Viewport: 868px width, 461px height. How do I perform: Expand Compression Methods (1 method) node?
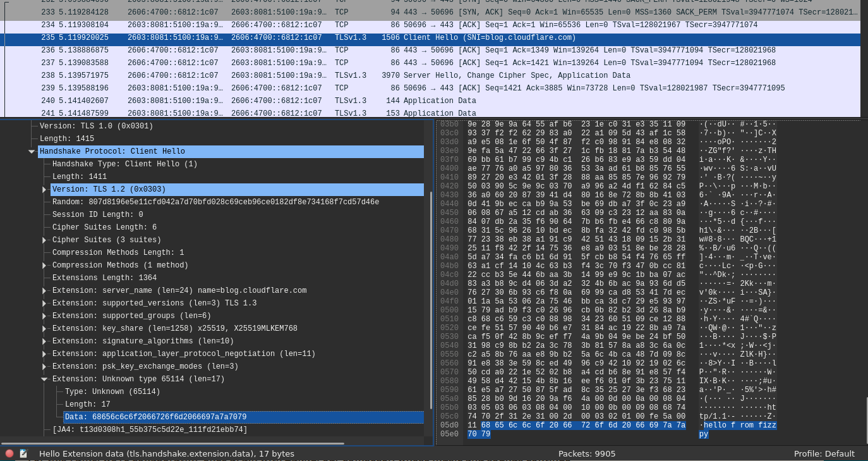coord(44,266)
